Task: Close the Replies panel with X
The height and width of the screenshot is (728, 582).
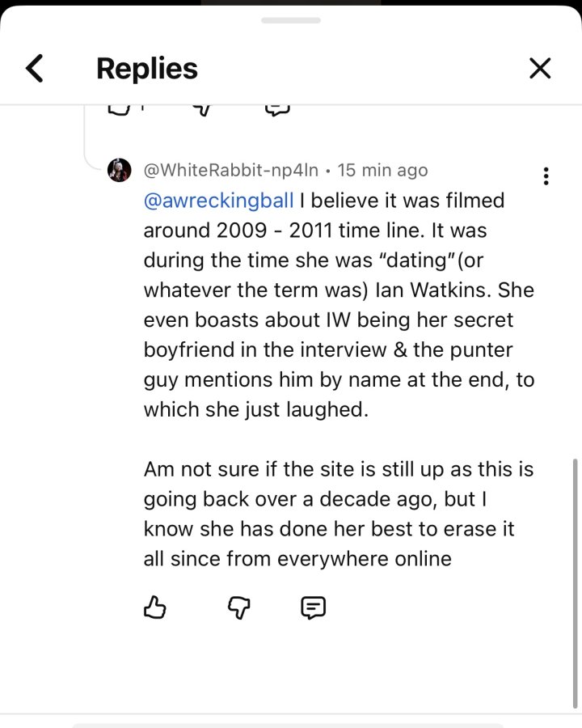Action: click(540, 68)
